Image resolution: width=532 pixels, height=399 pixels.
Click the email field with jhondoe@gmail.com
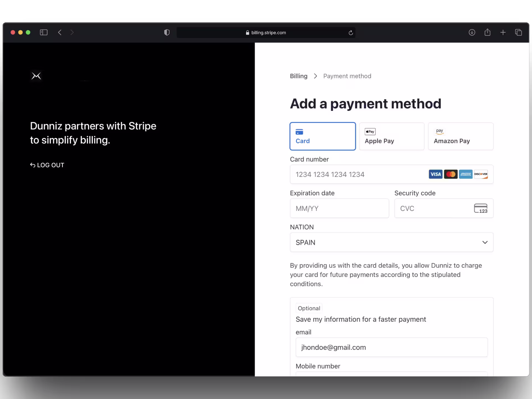[x=392, y=347]
